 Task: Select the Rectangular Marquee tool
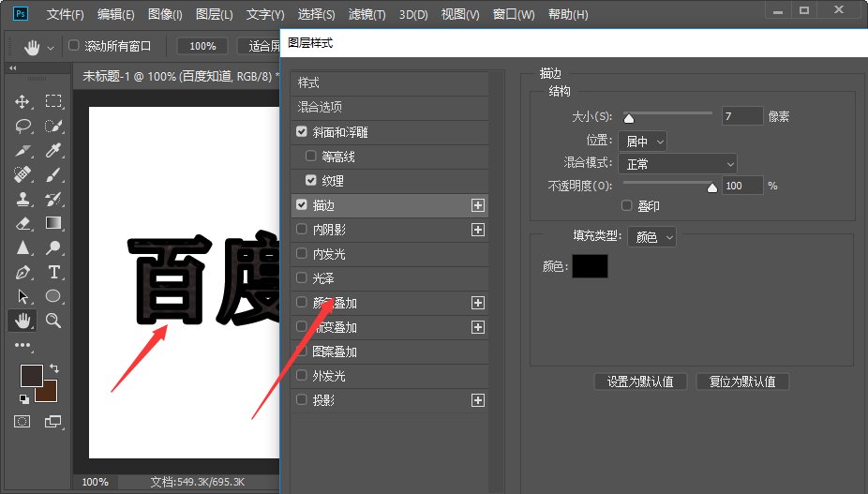coord(53,101)
